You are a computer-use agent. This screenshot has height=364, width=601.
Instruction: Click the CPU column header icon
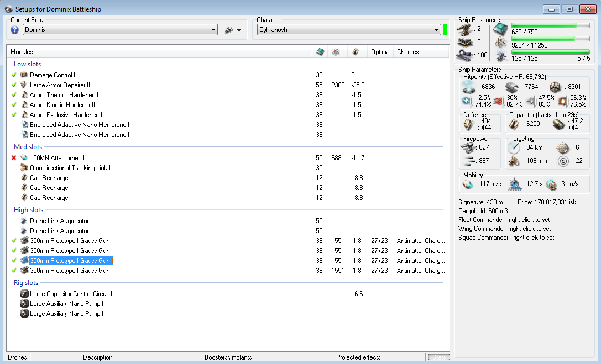click(x=320, y=52)
